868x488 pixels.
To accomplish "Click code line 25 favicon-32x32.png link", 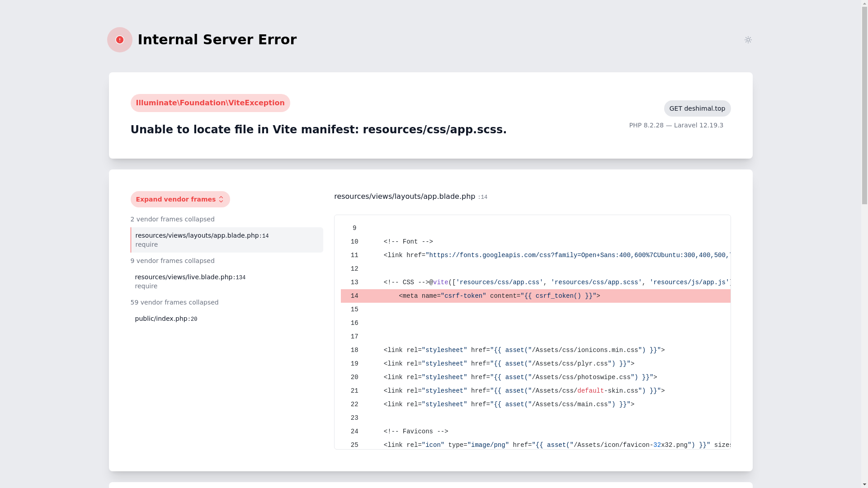I will pos(535,445).
